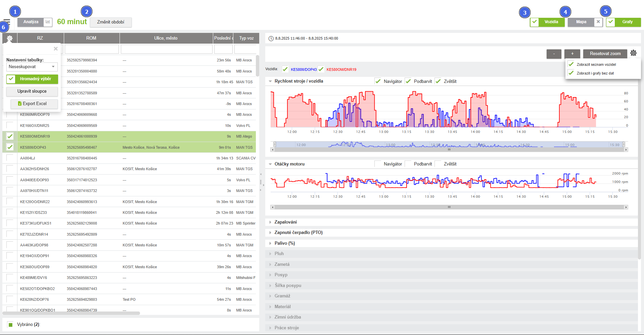Enable Podbarvit for Otáčky motoru graph

(408, 164)
